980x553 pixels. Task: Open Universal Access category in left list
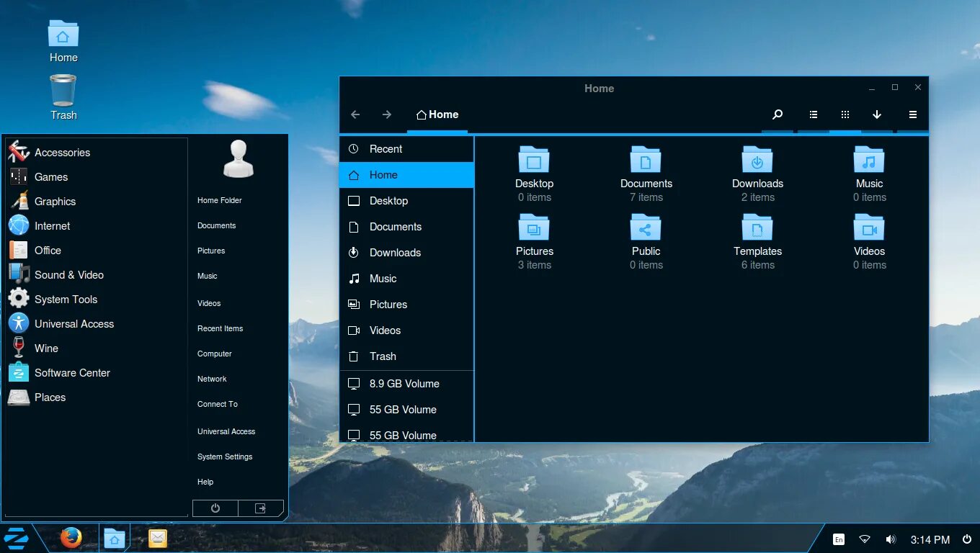point(97,324)
